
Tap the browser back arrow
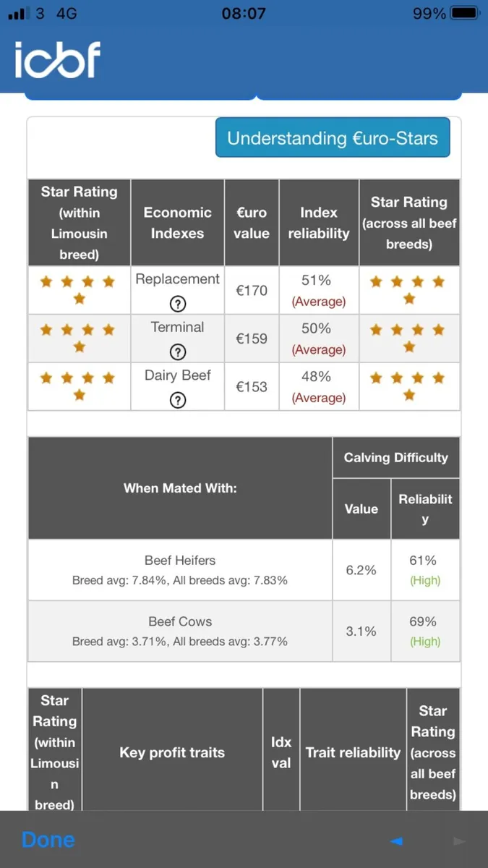tap(395, 841)
